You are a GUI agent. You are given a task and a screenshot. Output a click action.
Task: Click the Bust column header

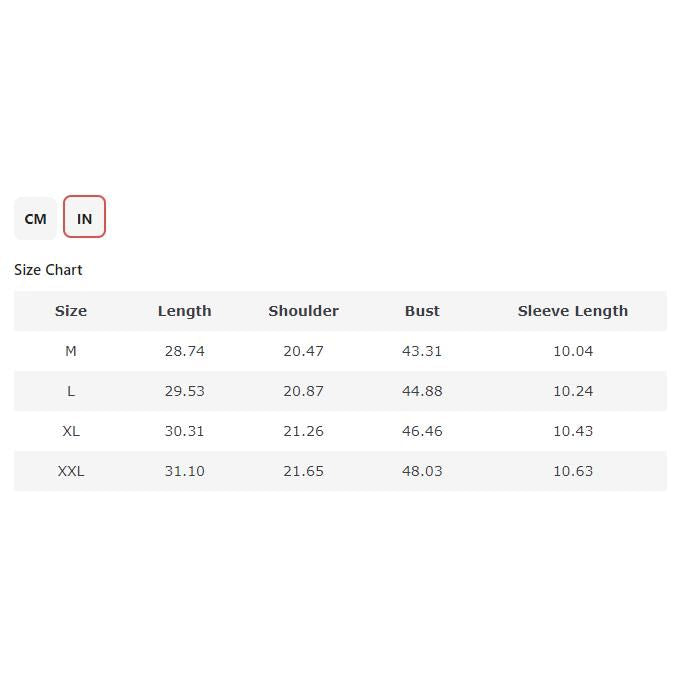pyautogui.click(x=422, y=311)
